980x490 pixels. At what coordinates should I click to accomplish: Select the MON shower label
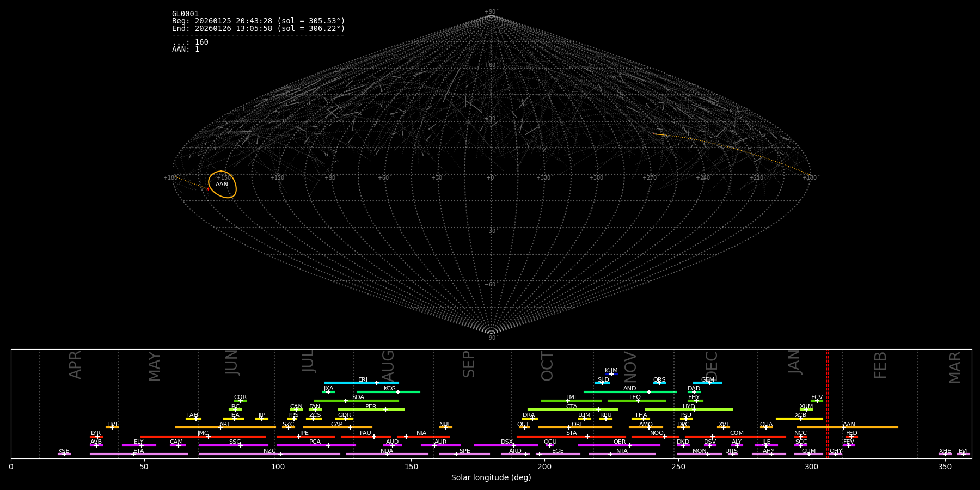click(700, 451)
